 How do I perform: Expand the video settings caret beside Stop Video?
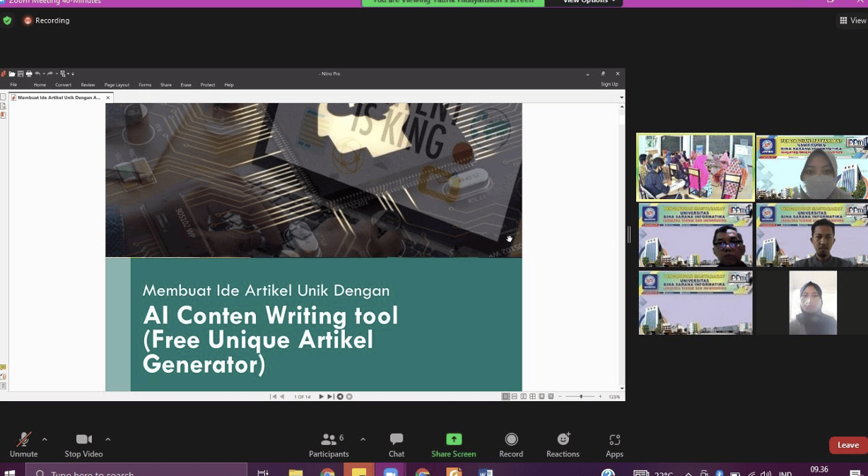107,439
